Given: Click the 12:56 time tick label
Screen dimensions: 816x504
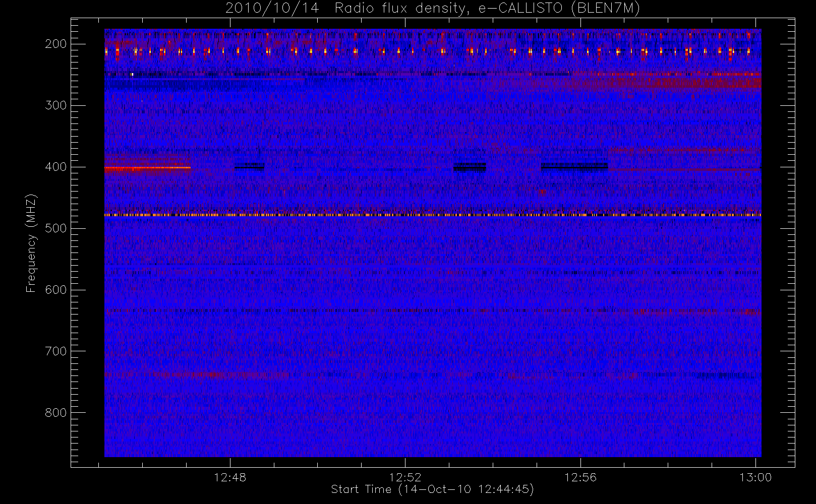Looking at the screenshot, I should click(580, 477).
